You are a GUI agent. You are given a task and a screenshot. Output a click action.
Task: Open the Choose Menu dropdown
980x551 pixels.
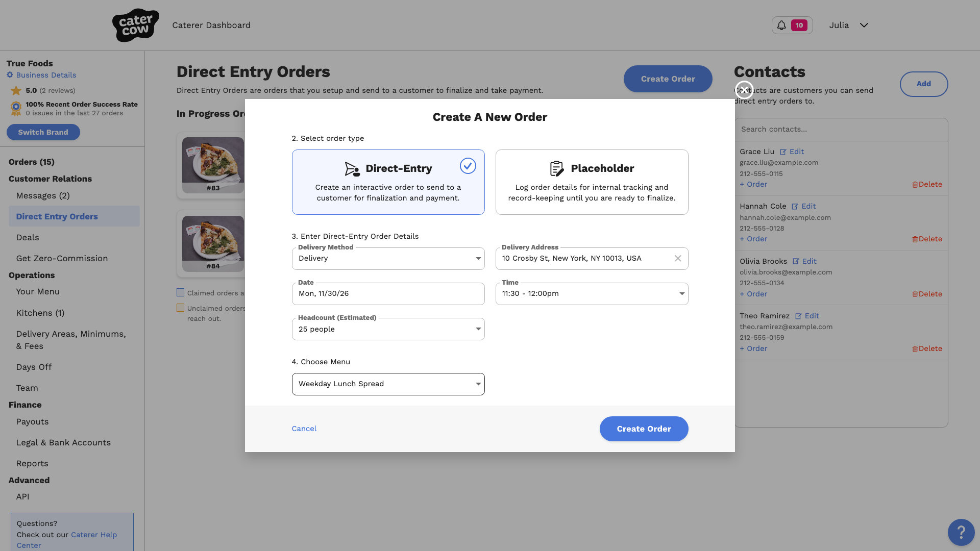click(388, 384)
